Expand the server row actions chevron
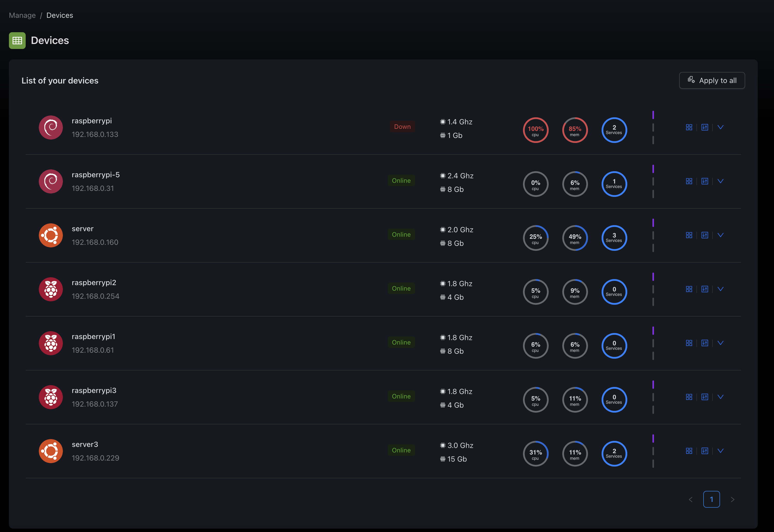774x532 pixels. point(720,235)
